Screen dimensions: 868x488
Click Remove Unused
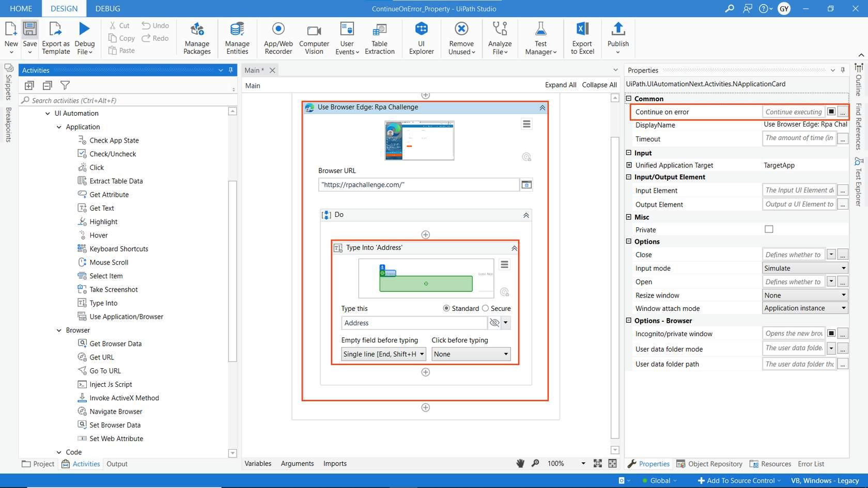click(460, 36)
